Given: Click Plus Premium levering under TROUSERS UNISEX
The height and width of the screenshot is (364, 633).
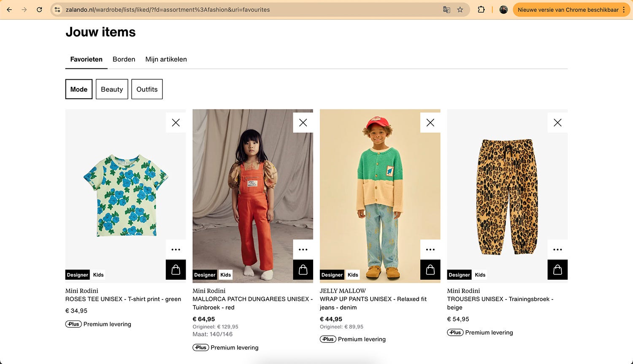Looking at the screenshot, I should coord(480,333).
